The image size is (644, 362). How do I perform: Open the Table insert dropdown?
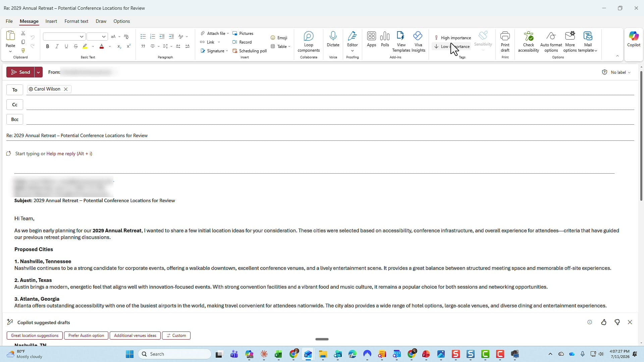pos(289,47)
